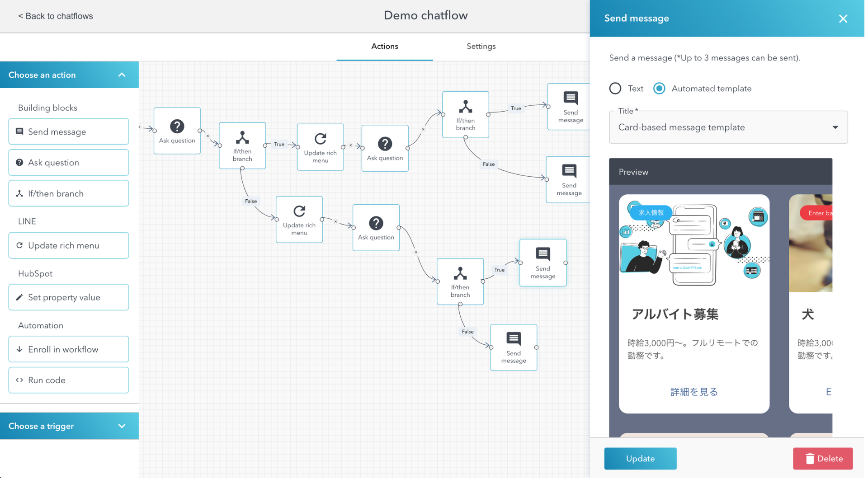Click the Delete button
Image resolution: width=868 pixels, height=488 pixels.
coord(822,458)
